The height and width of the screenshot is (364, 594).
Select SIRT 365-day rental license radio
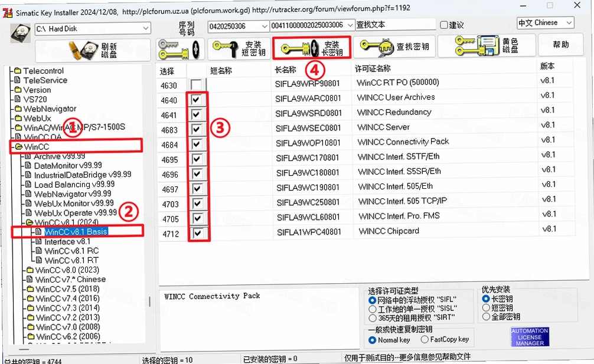(x=373, y=318)
